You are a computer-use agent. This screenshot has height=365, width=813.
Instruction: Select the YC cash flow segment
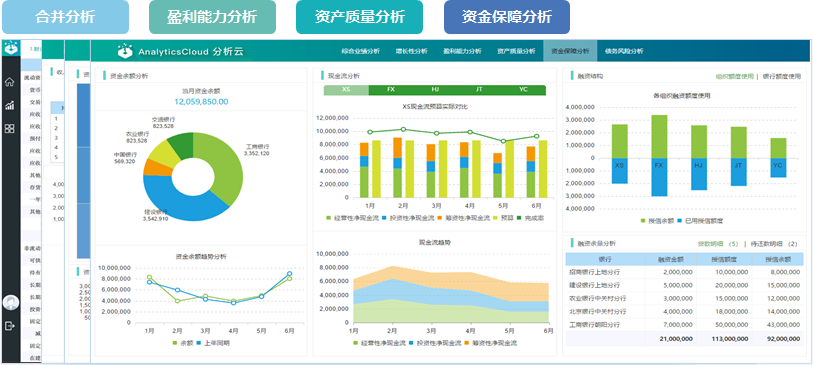pyautogui.click(x=524, y=90)
